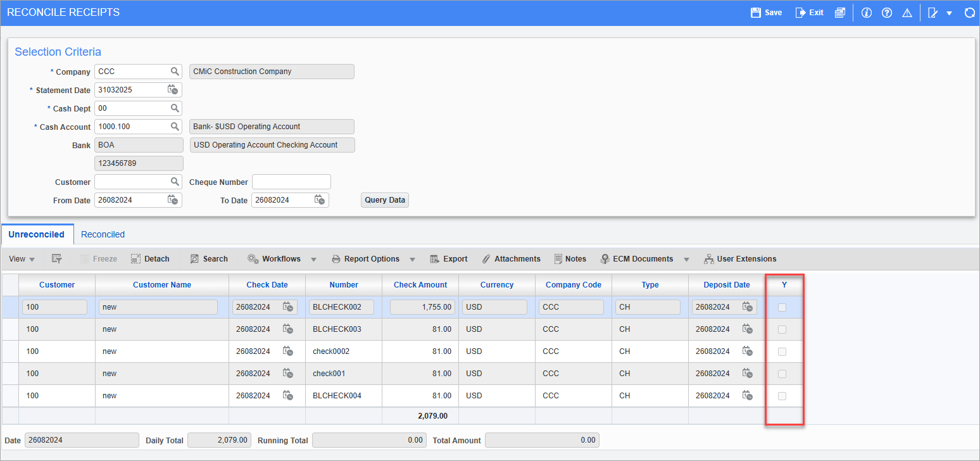Click the Company Code column header
The width and height of the screenshot is (980, 461).
click(x=574, y=285)
